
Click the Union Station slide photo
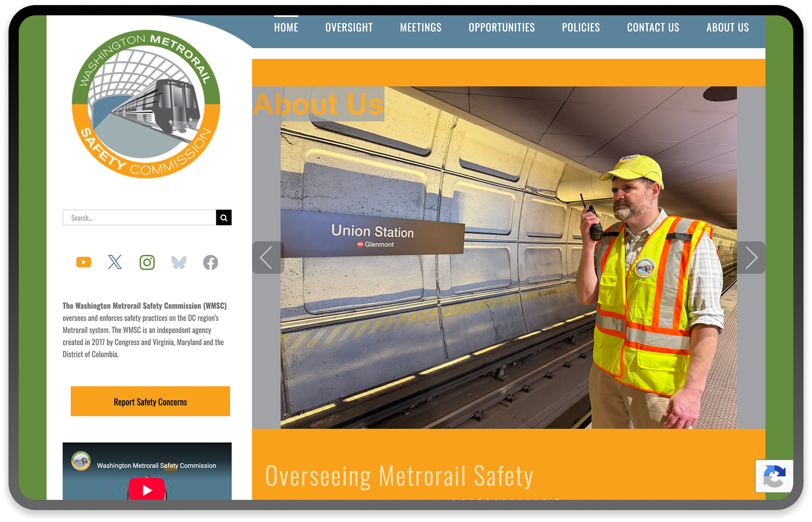(x=509, y=258)
